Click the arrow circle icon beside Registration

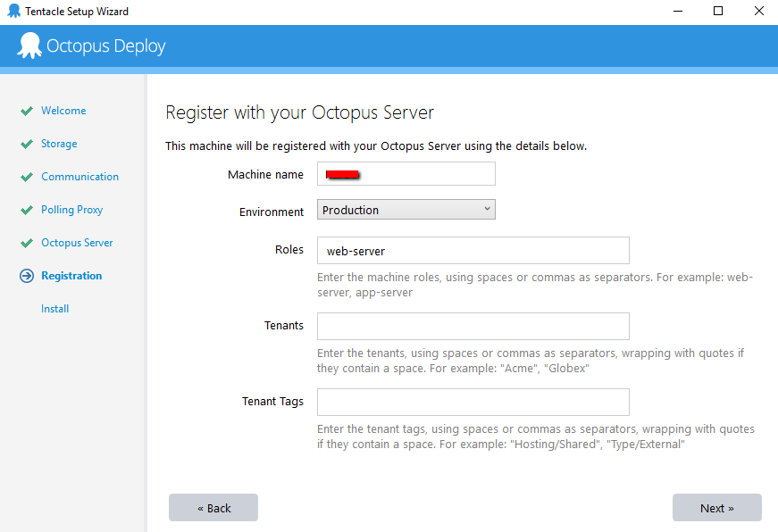(x=27, y=276)
